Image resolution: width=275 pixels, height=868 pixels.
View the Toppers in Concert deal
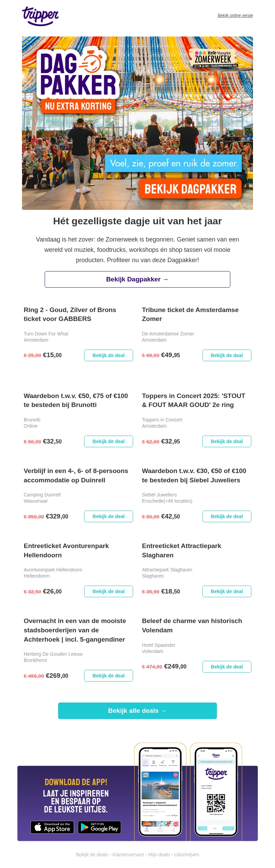(227, 441)
